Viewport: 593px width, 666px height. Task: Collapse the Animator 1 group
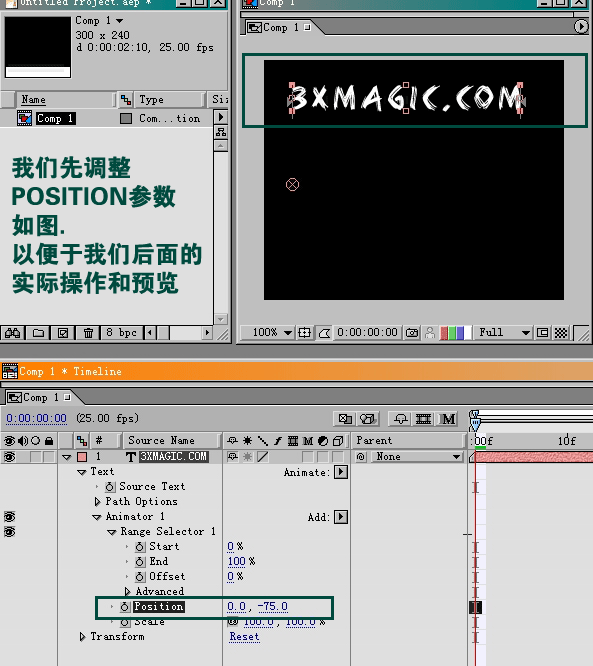pyautogui.click(x=97, y=517)
